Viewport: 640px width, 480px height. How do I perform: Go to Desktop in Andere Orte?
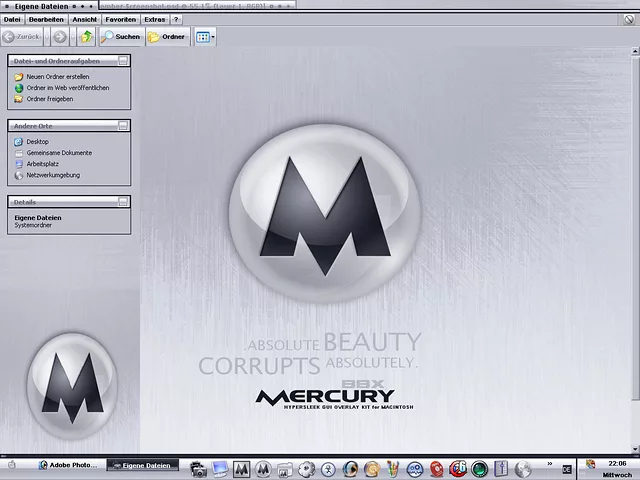click(38, 142)
